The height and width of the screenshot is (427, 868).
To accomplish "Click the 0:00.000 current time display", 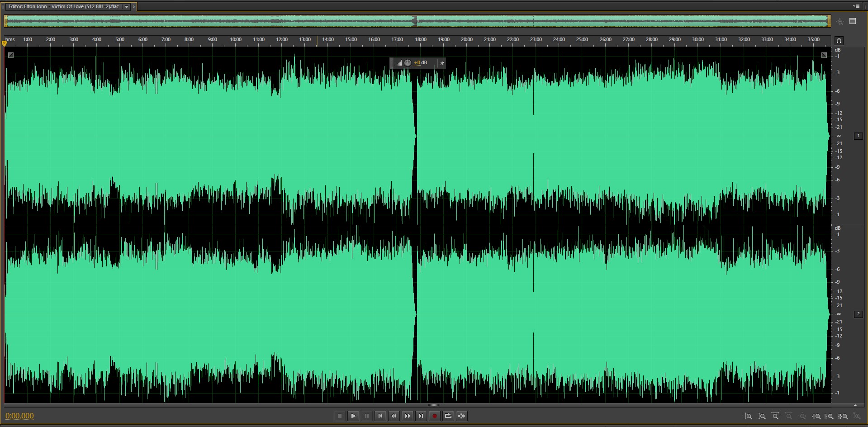I will (19, 416).
